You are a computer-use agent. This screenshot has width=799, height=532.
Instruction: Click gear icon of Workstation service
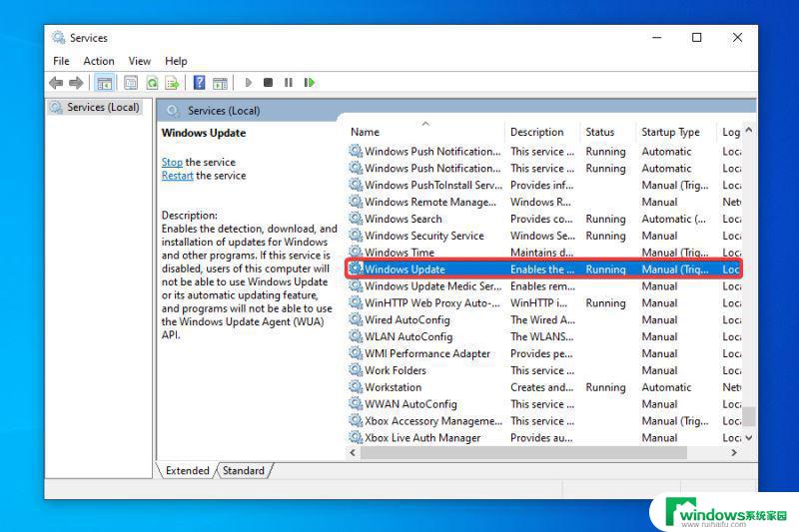pyautogui.click(x=356, y=387)
